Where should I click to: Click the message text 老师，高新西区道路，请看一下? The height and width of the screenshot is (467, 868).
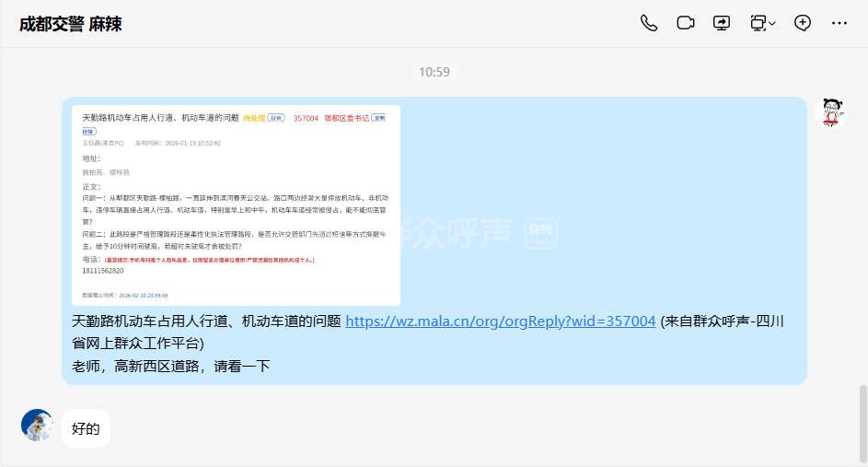[x=170, y=366]
